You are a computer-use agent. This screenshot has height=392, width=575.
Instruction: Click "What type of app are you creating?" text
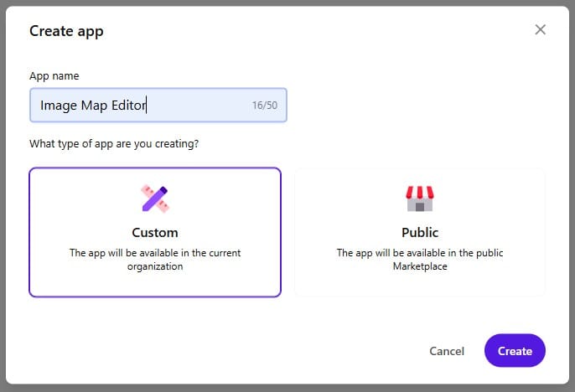(x=114, y=143)
